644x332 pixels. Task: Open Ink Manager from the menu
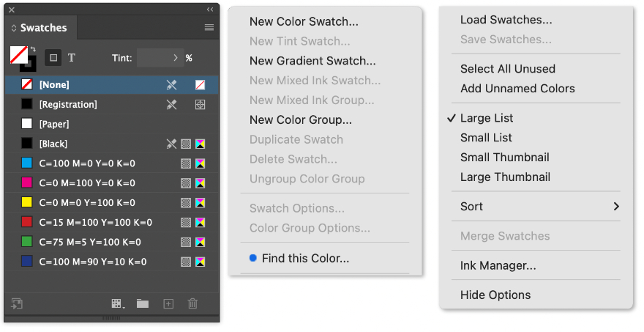pos(498,265)
